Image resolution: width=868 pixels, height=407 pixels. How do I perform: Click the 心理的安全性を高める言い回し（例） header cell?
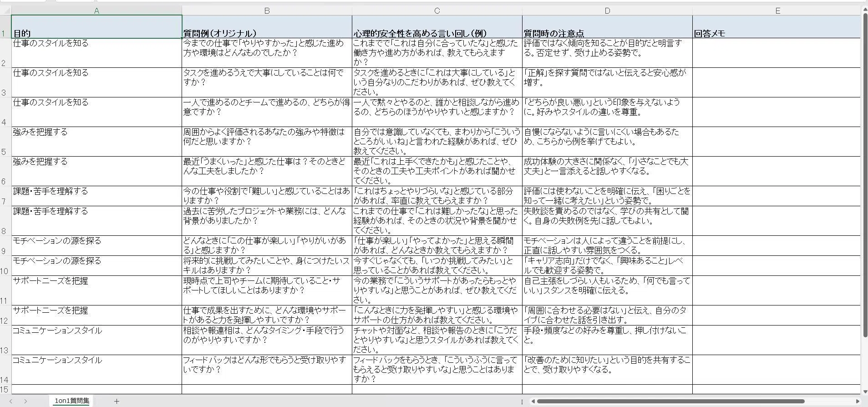(x=437, y=27)
